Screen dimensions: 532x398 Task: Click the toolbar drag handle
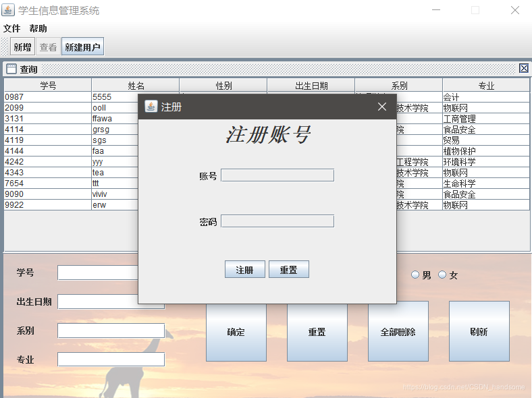5,47
